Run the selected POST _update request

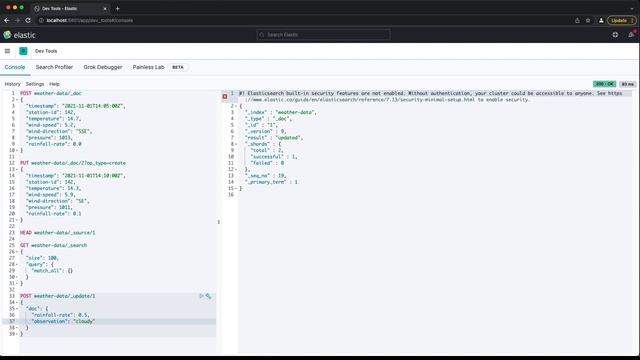pyautogui.click(x=201, y=296)
